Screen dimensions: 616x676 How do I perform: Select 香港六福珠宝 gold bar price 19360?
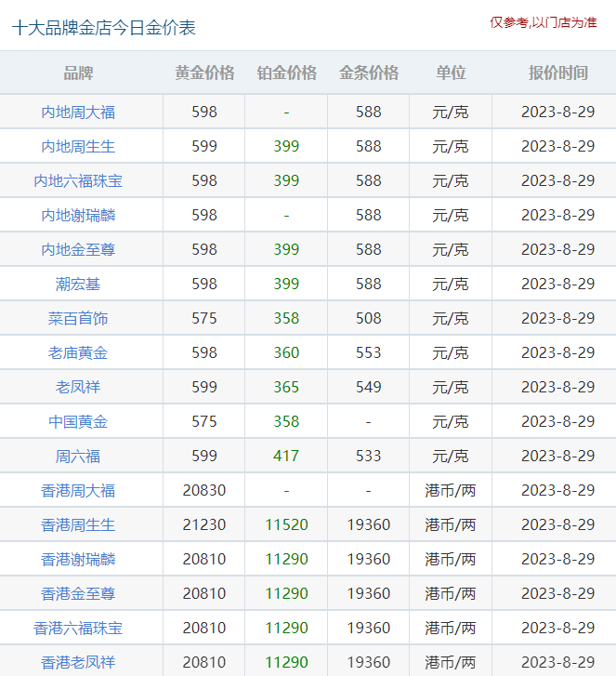tap(368, 628)
